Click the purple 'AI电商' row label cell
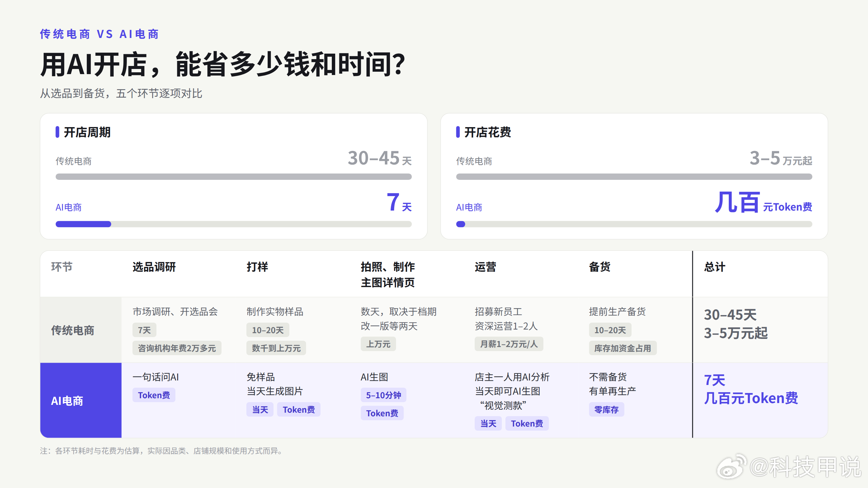The height and width of the screenshot is (488, 868). [x=81, y=400]
